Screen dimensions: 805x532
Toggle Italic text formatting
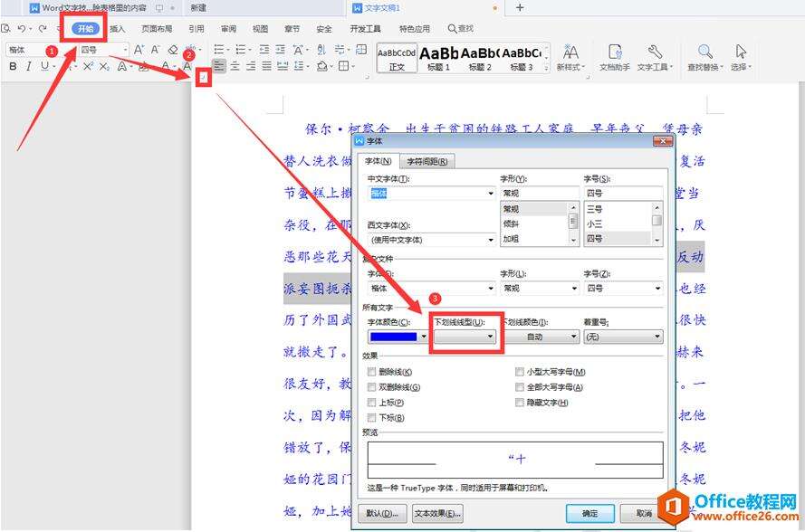click(29, 66)
